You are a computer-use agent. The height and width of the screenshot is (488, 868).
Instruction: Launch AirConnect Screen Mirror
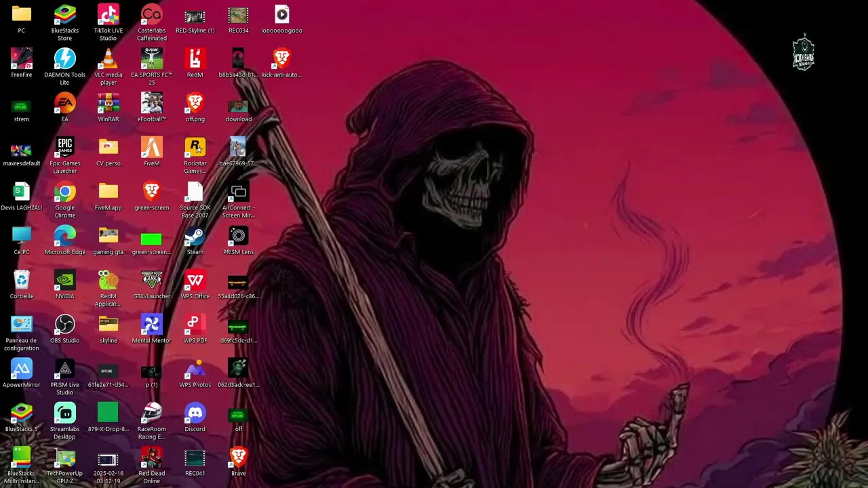[239, 192]
